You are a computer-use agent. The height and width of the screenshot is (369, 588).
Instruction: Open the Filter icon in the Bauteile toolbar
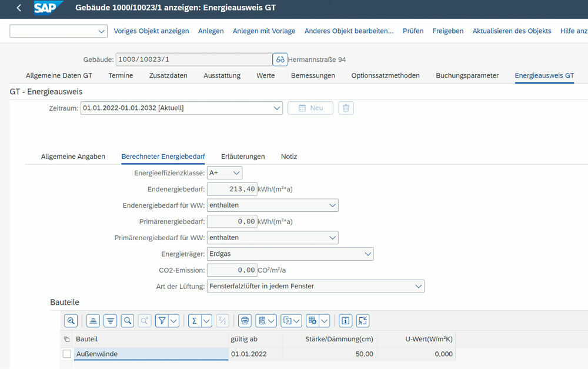[162, 321]
